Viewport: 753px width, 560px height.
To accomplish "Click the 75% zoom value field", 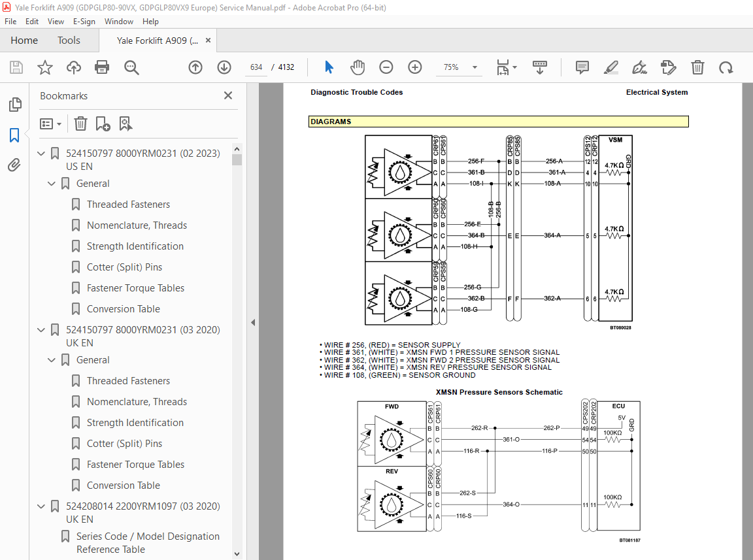I will [x=451, y=67].
